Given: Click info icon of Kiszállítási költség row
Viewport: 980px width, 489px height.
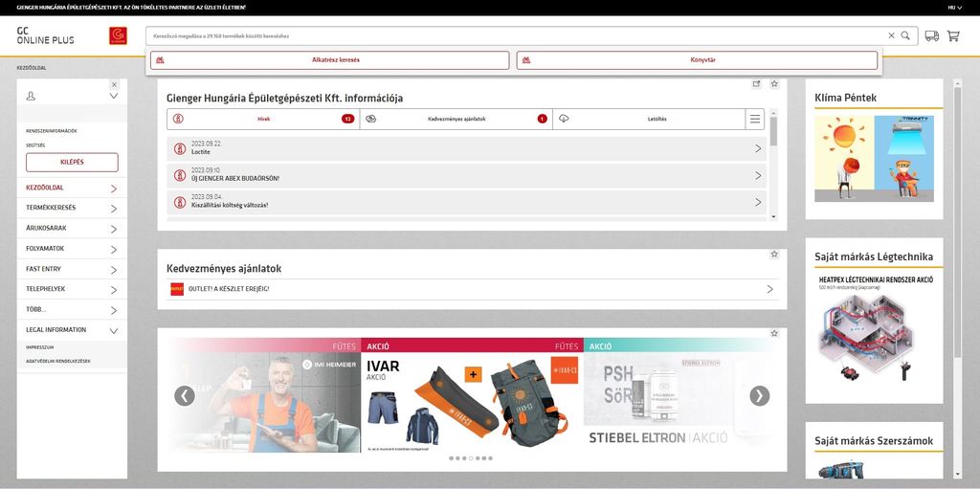Looking at the screenshot, I should click(180, 203).
